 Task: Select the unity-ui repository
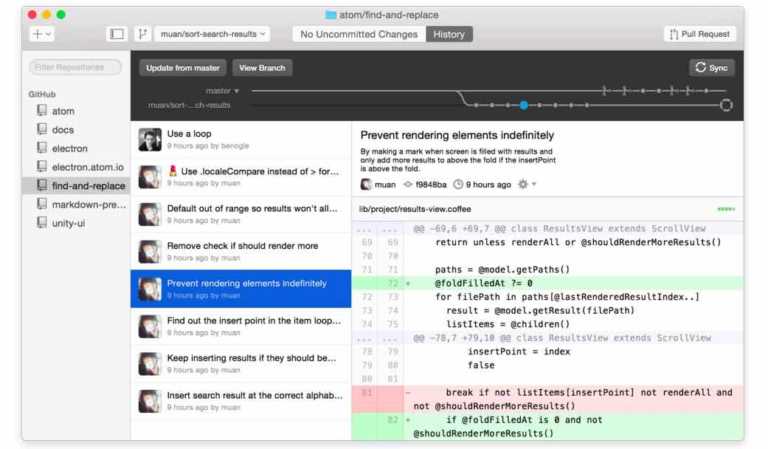(x=76, y=223)
